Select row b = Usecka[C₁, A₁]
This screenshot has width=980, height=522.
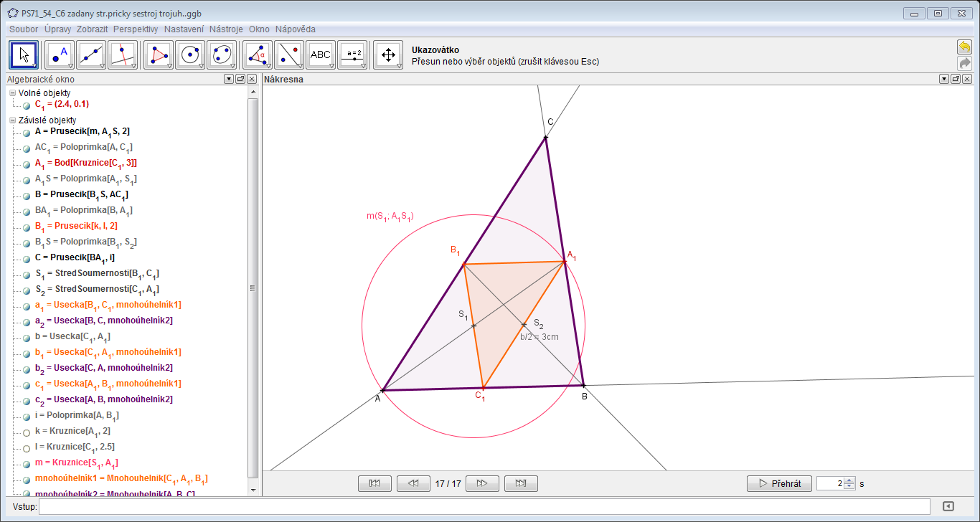coord(72,337)
